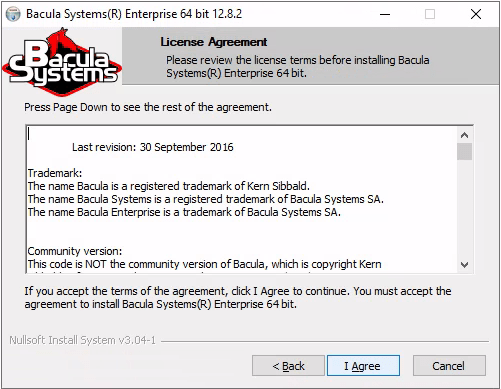Click the license scrollbar down arrow
The height and width of the screenshot is (389, 501).
464,265
